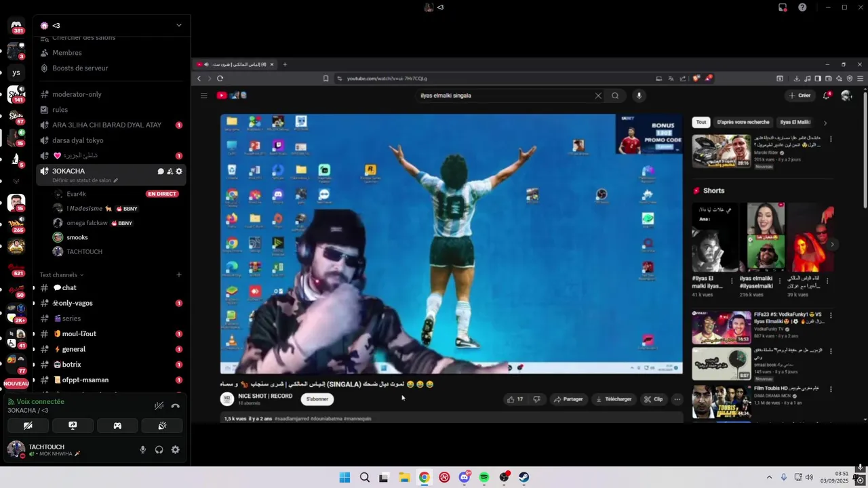Switch to Chrome on taskbar
The width and height of the screenshot is (868, 488).
(424, 477)
